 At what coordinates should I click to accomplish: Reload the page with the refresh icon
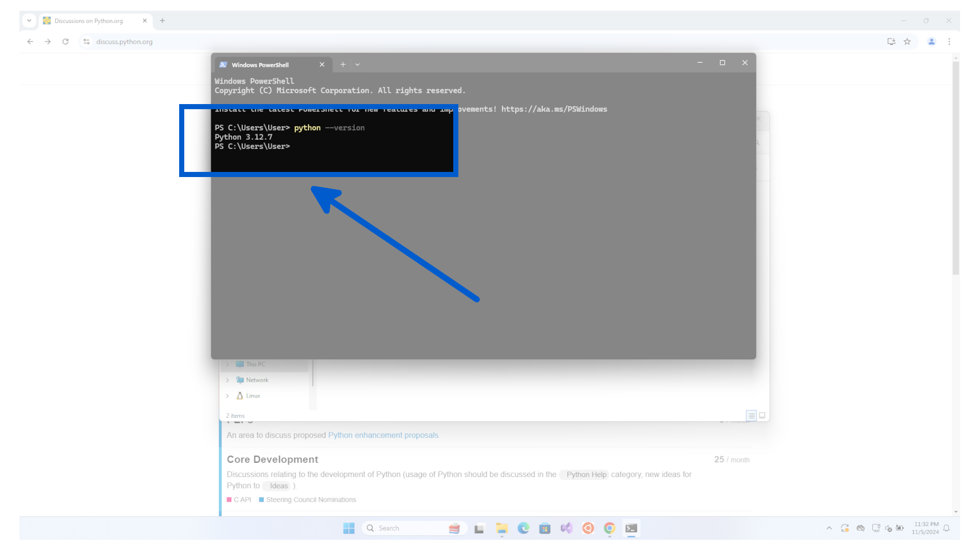pyautogui.click(x=65, y=41)
